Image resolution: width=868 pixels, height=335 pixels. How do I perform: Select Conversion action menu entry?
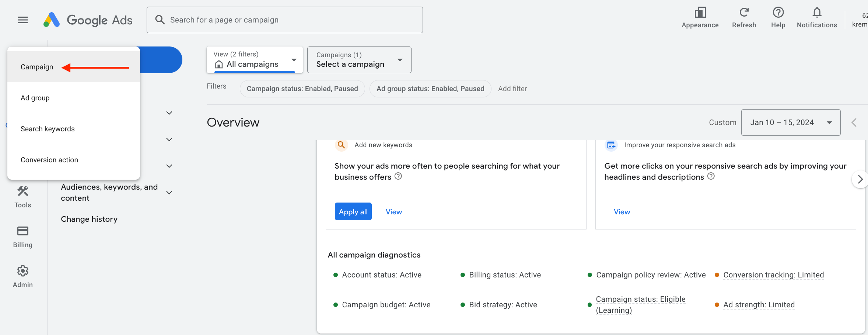point(49,160)
